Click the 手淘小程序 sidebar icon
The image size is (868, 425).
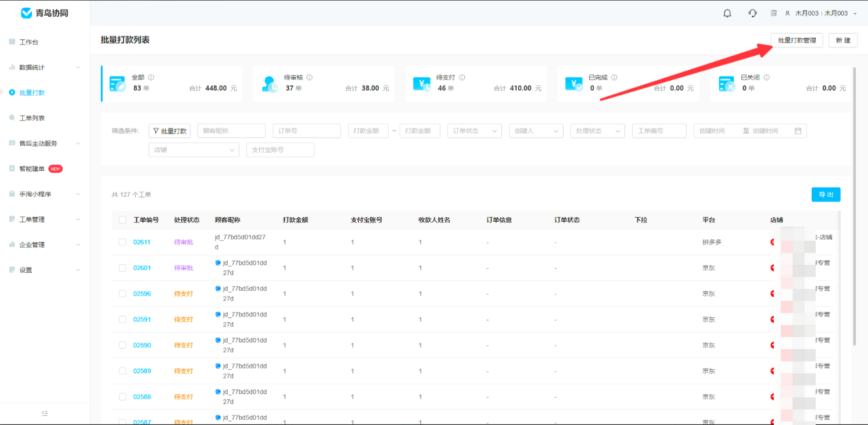coord(12,194)
